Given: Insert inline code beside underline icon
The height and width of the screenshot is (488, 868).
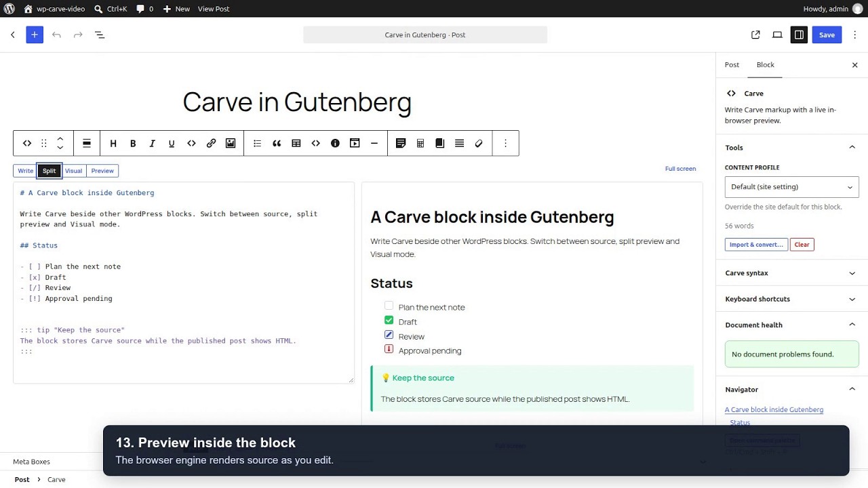Looking at the screenshot, I should 191,143.
